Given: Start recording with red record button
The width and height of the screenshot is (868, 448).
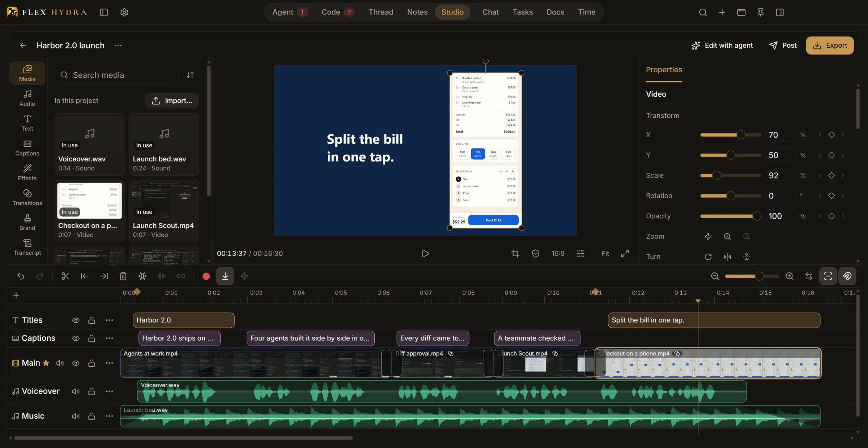Looking at the screenshot, I should pos(206,276).
